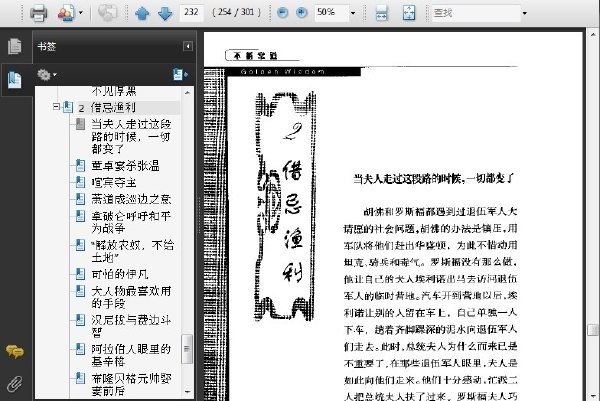Open the find options dropdown arrow
Screen dimensions: 600x401
525,13
